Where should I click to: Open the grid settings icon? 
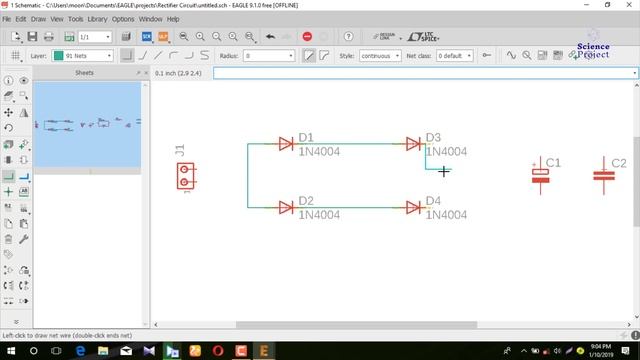pos(16,56)
